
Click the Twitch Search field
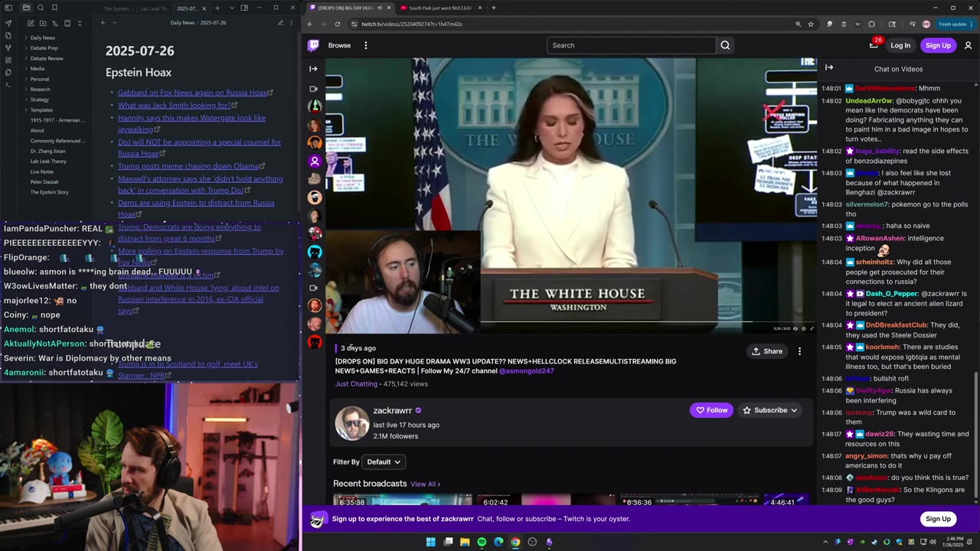[631, 45]
